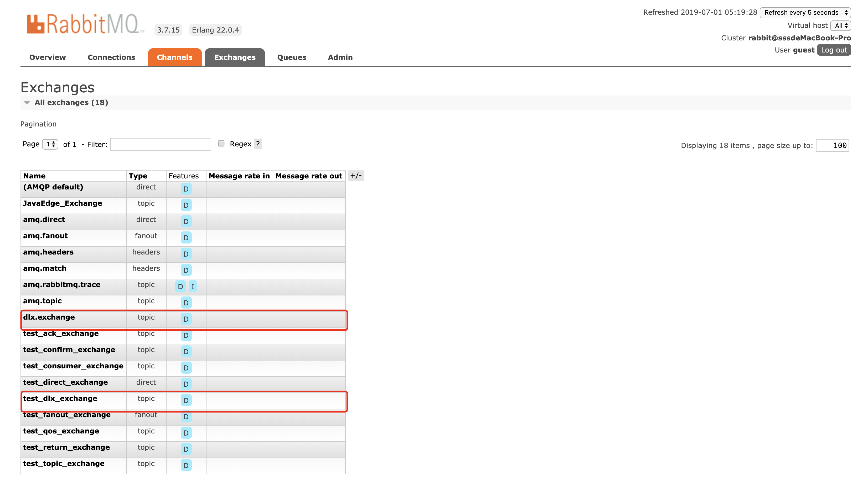Click the D badge on the (AMQP default) row

(x=186, y=189)
